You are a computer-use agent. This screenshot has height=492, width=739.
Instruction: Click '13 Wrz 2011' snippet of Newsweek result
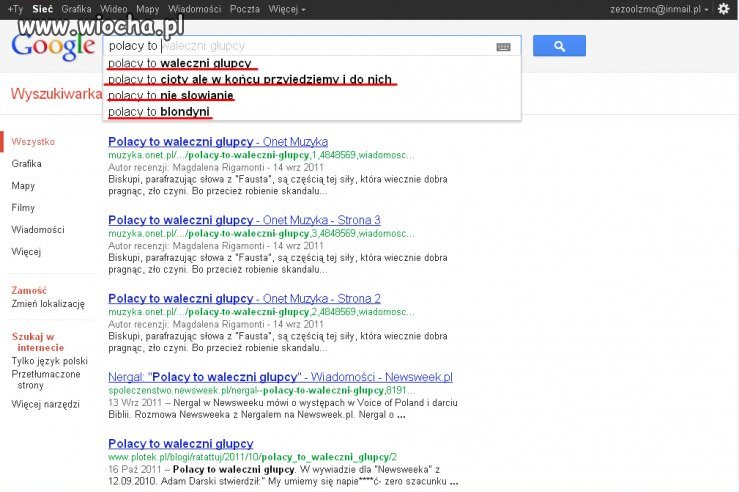click(135, 403)
